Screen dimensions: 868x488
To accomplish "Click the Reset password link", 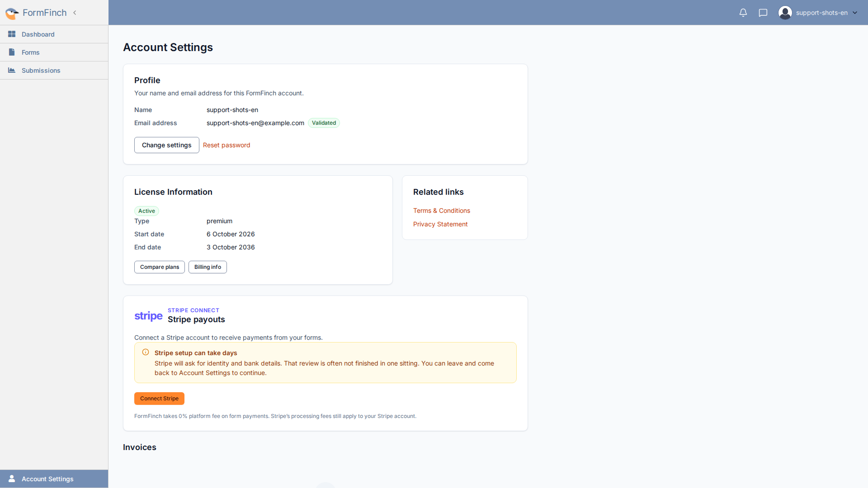I will coord(226,145).
